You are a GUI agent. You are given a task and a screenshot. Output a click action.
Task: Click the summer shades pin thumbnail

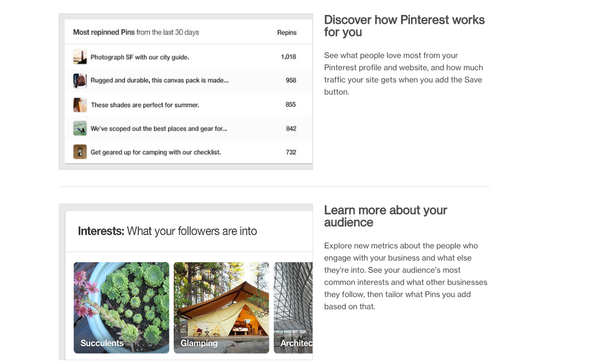(80, 105)
